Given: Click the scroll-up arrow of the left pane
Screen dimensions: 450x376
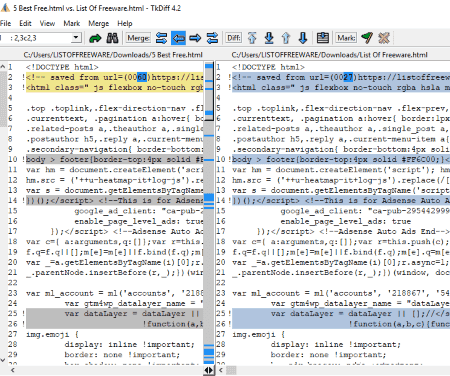Looking at the screenshot, I should click(3, 67).
